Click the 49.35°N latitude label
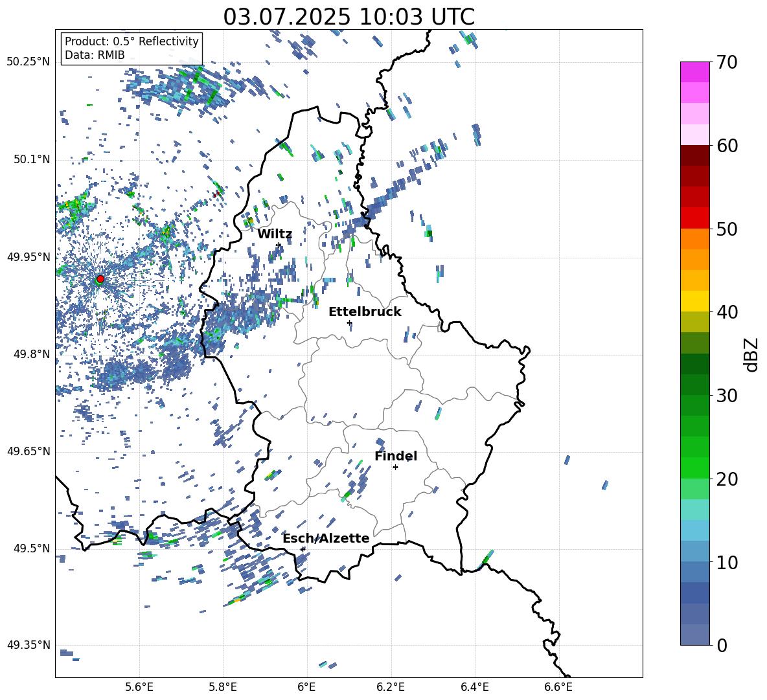 [29, 646]
